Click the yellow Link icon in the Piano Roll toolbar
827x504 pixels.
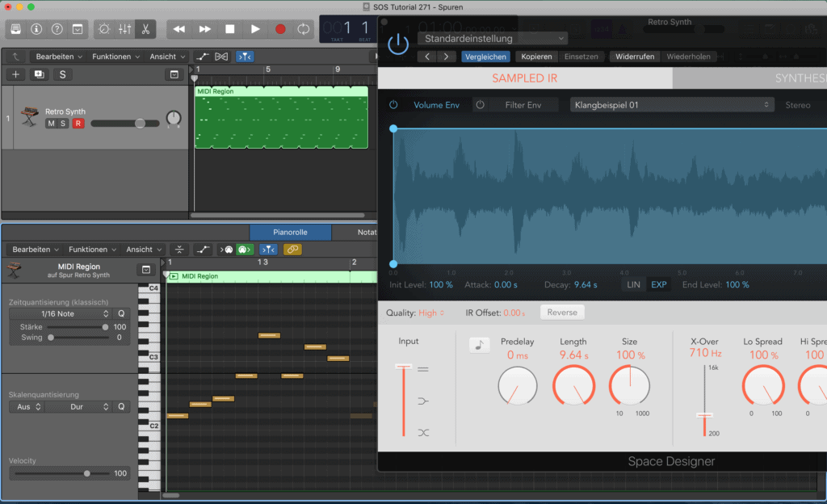tap(292, 250)
